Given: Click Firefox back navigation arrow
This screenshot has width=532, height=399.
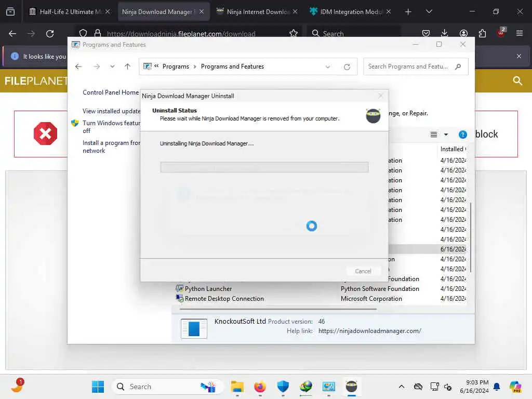Looking at the screenshot, I should 12,34.
